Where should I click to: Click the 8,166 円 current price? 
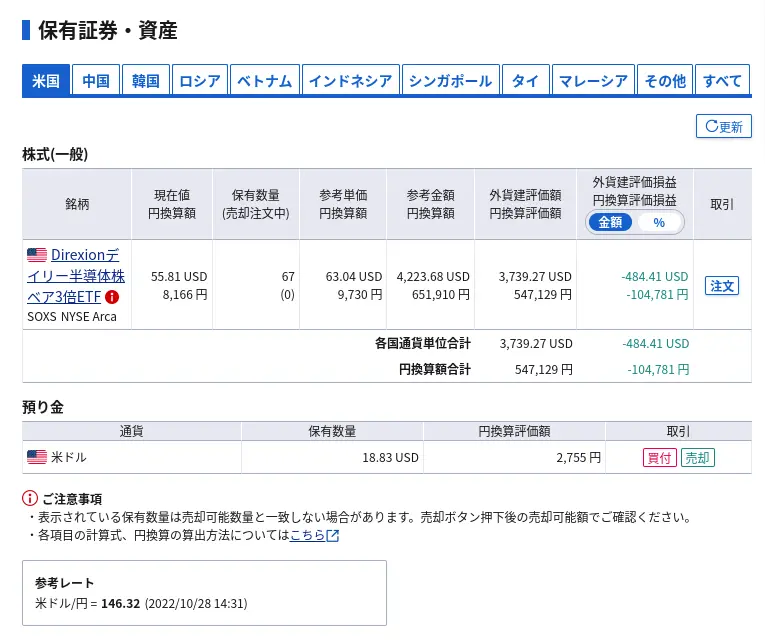click(x=185, y=295)
